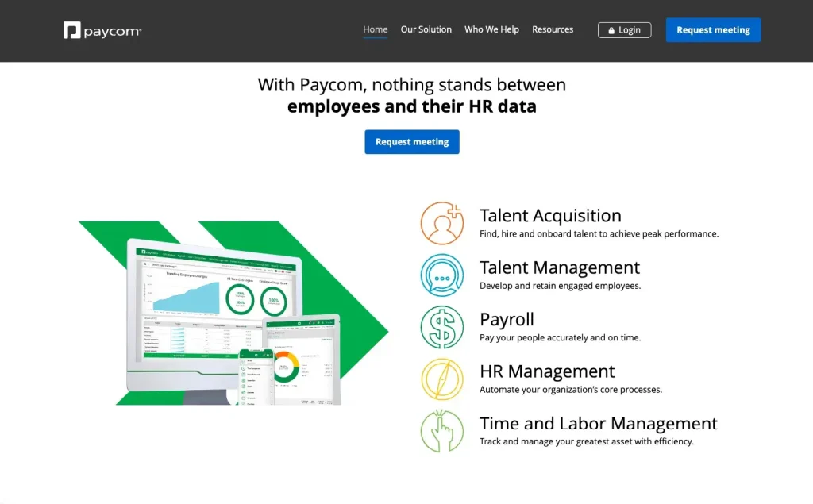Click the Time and Labor pointing-hand icon

[441, 431]
